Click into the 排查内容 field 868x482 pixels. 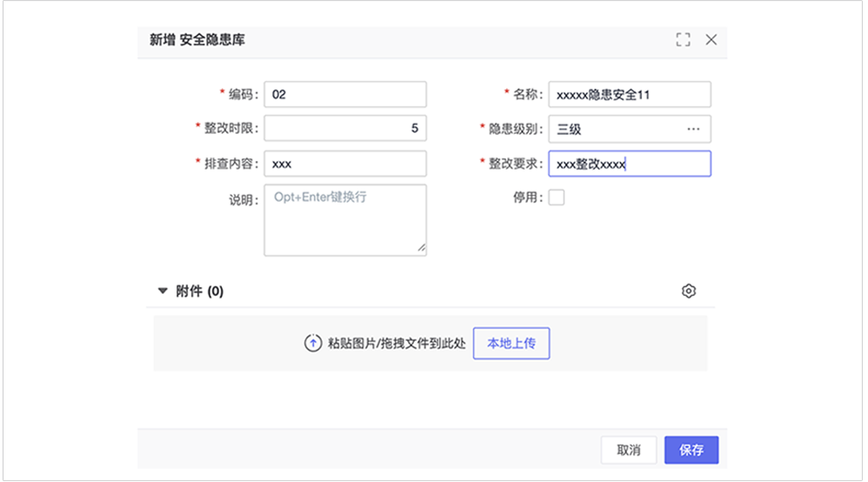tap(345, 164)
